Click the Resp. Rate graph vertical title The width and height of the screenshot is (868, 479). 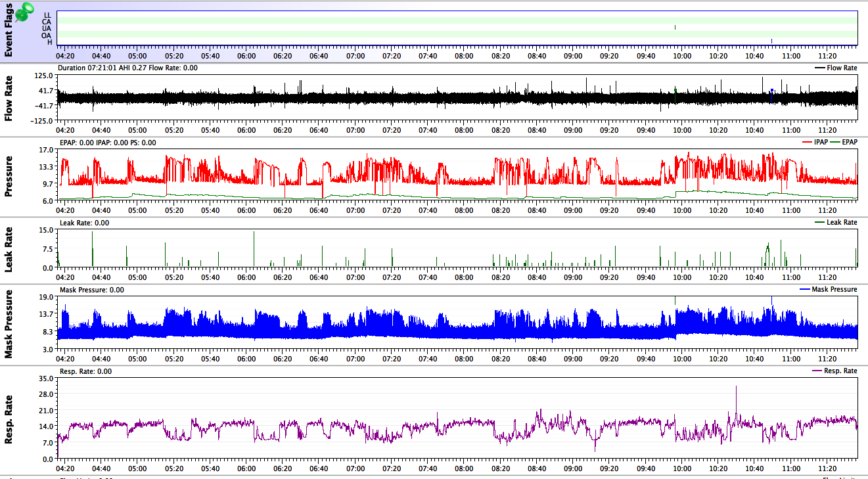(x=9, y=419)
